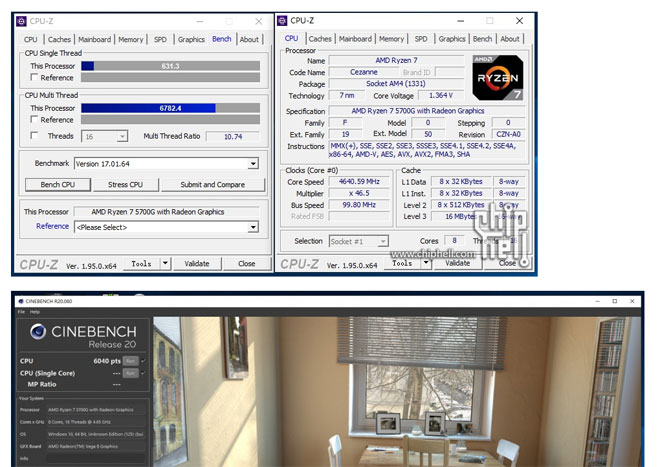Click the Revision value CZN-A0
The image size is (660, 467).
508,134
